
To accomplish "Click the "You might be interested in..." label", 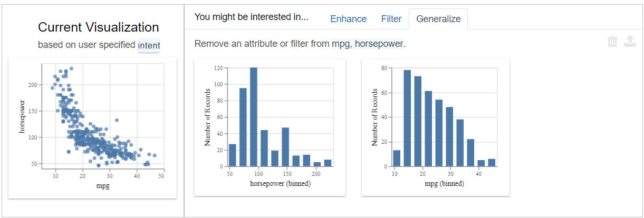I will (251, 17).
